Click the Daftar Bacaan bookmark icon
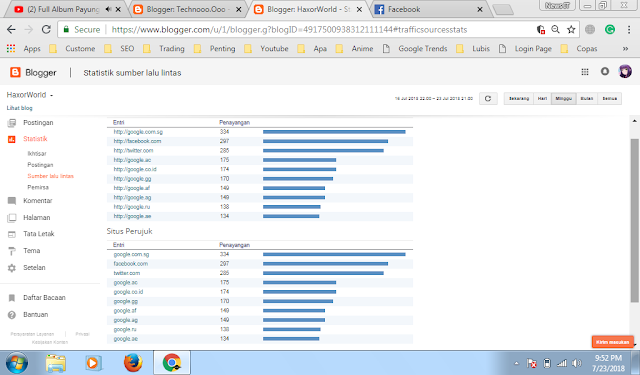Screen dimensions: 640x375 12,298
